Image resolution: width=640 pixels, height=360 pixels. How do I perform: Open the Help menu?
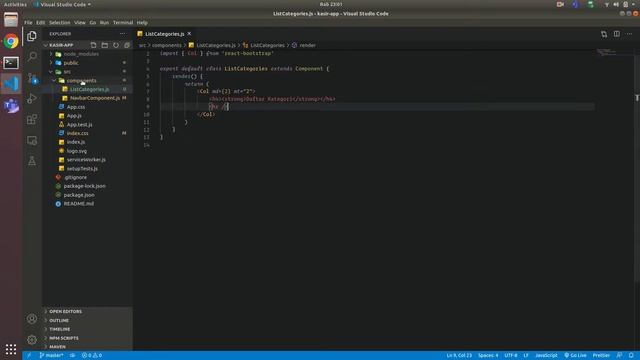(142, 23)
